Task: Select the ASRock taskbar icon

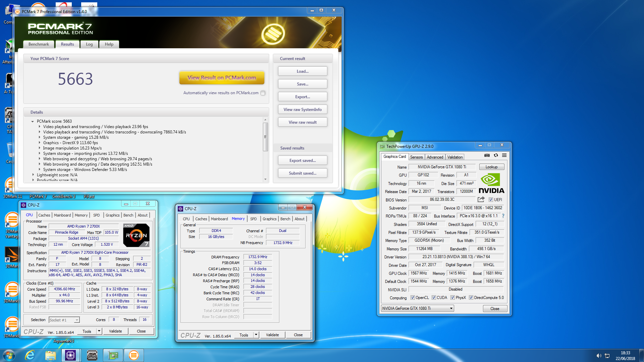Action: coord(92,355)
